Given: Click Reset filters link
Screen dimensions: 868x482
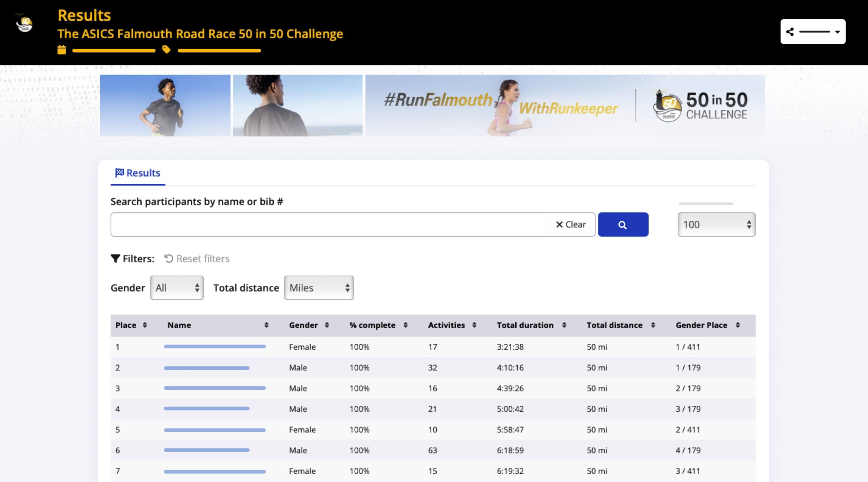Looking at the screenshot, I should (197, 259).
